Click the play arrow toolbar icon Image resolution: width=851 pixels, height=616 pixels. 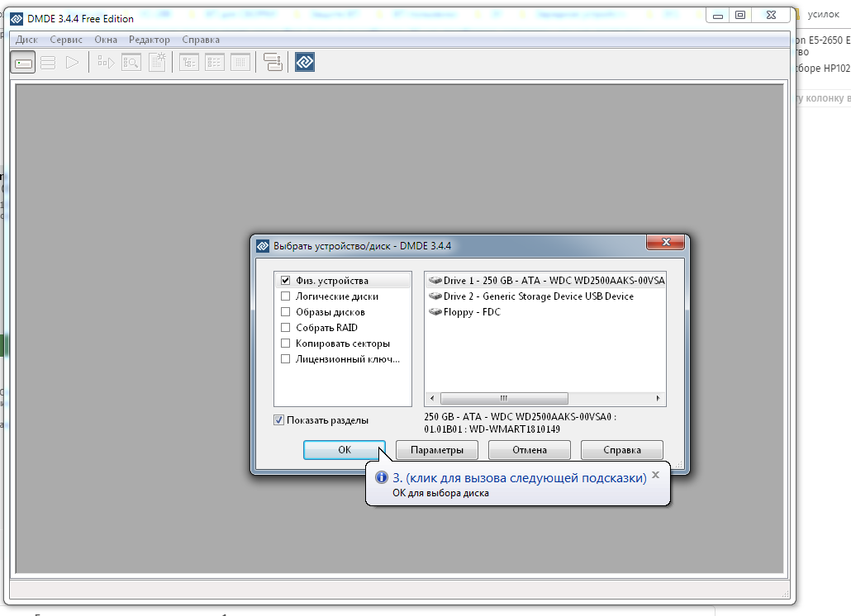click(73, 62)
